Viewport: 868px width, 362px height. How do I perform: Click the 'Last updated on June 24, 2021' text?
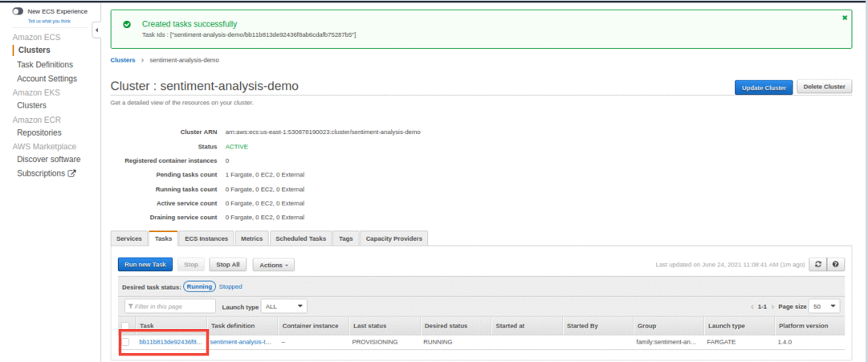pyautogui.click(x=730, y=265)
